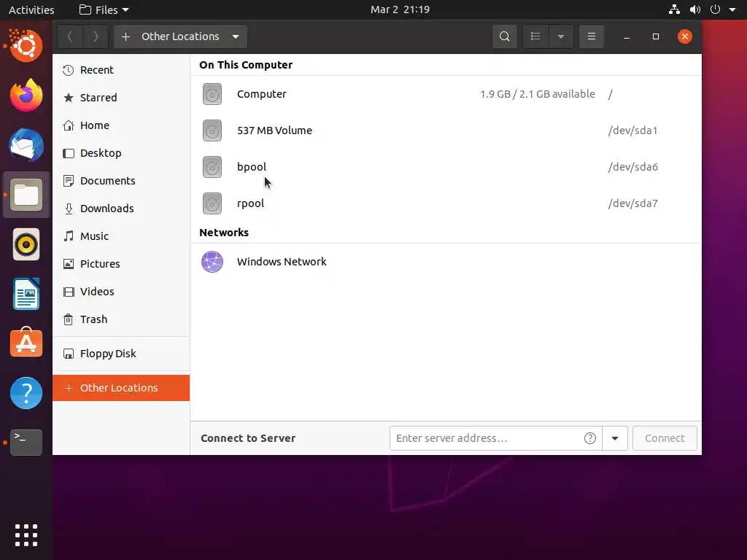This screenshot has width=747, height=560.
Task: Click /dev/sda1 device path
Action: pos(632,131)
